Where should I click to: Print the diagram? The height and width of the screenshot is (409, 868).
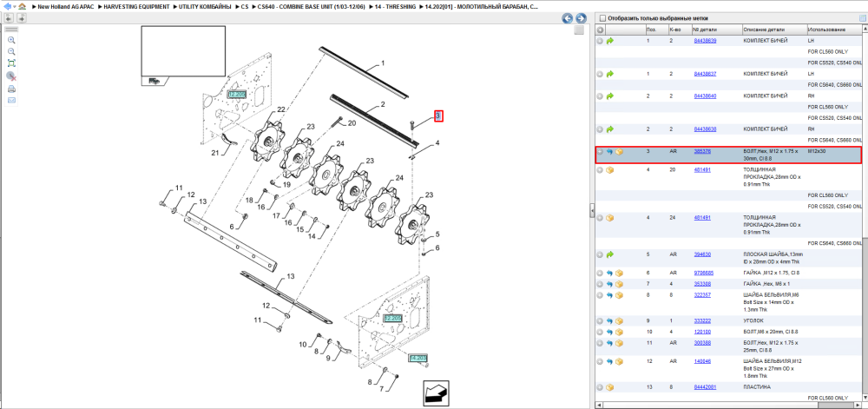(11, 89)
